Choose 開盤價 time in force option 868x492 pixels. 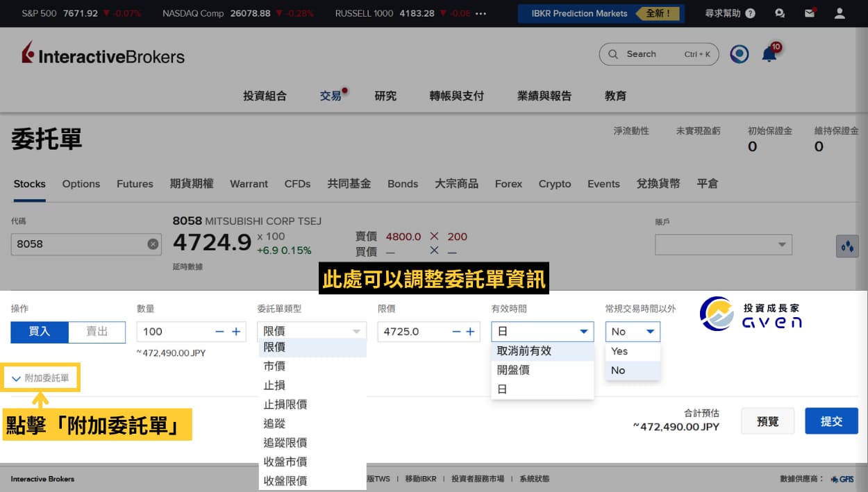click(542, 371)
